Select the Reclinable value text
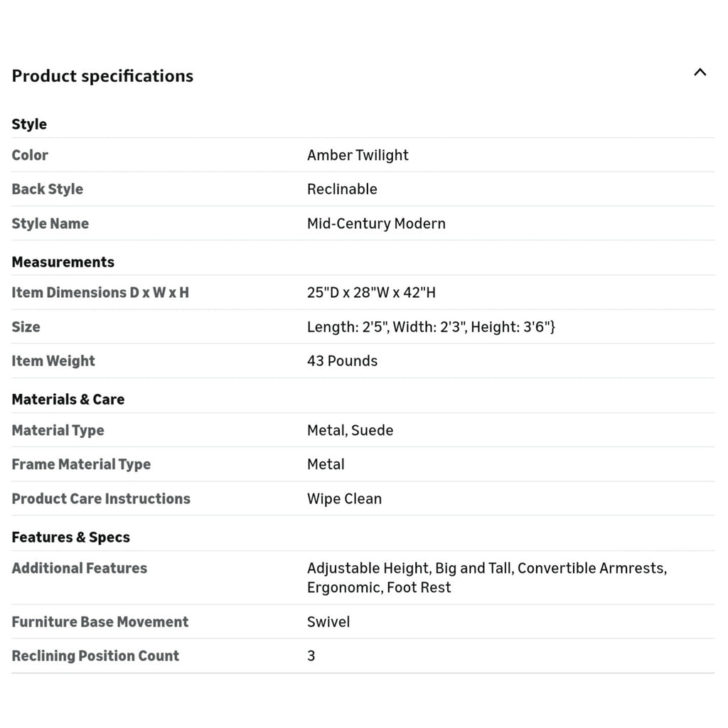 (342, 189)
